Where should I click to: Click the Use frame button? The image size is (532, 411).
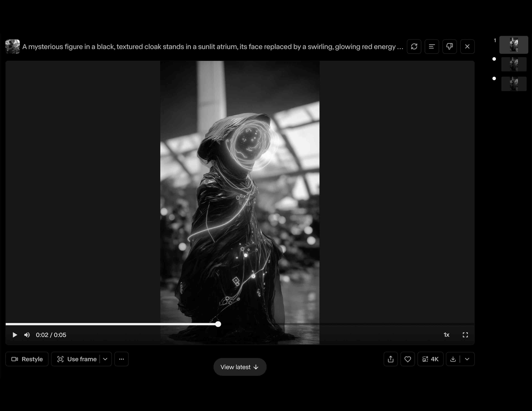(77, 359)
